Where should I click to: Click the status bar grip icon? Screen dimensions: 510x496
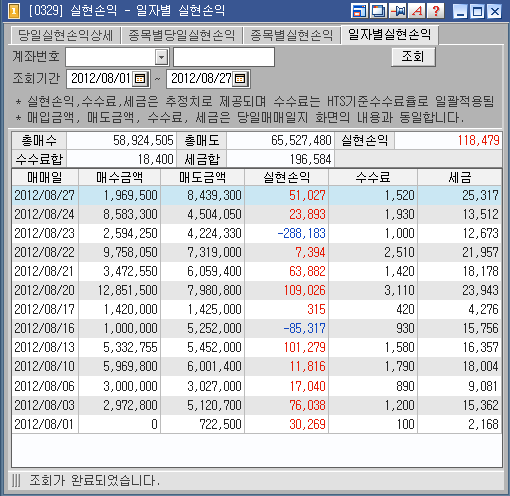click(x=16, y=481)
